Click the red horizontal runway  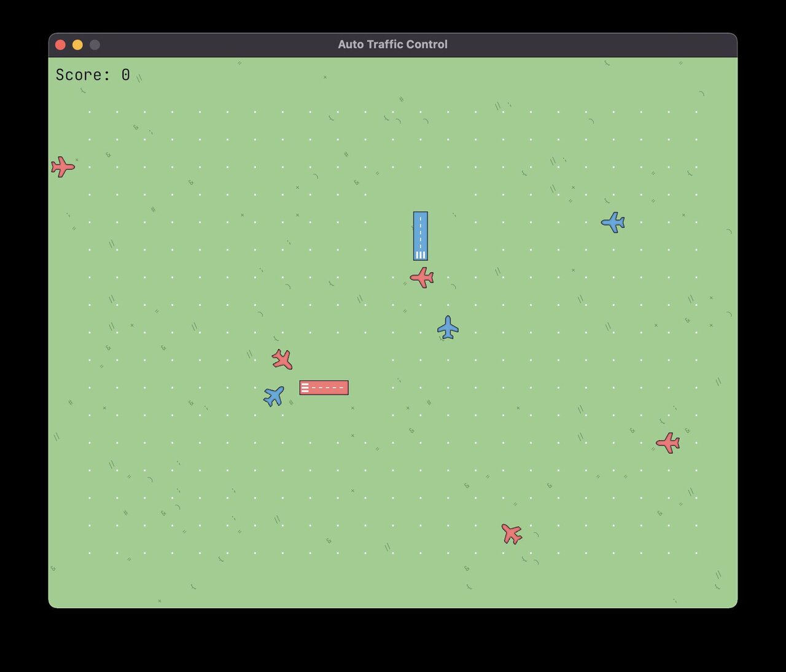(x=324, y=388)
